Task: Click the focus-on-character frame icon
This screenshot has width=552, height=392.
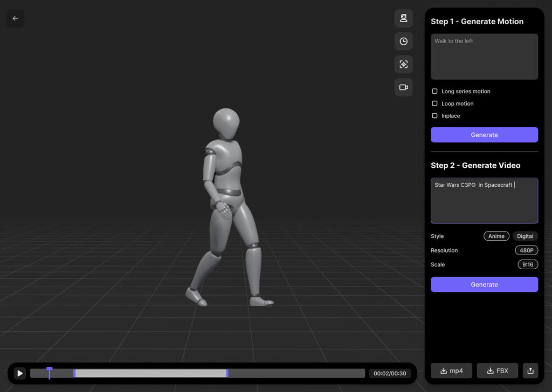Action: click(x=403, y=64)
